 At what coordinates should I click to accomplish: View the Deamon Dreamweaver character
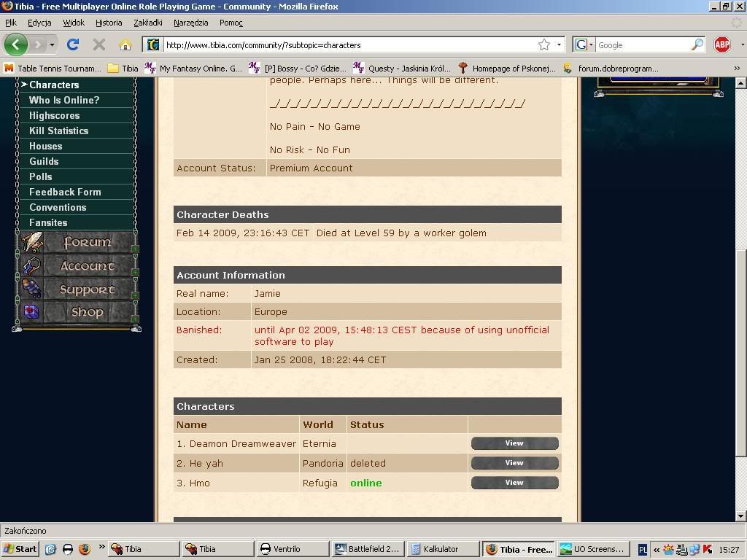[514, 443]
